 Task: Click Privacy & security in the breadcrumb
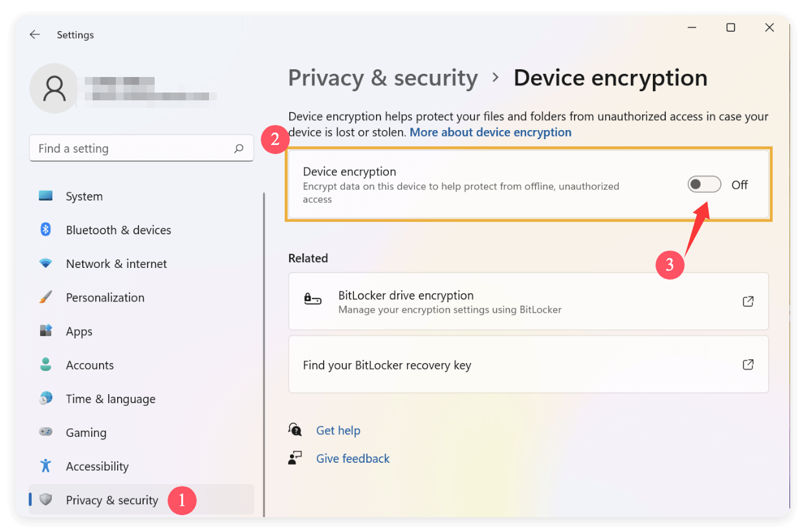382,78
